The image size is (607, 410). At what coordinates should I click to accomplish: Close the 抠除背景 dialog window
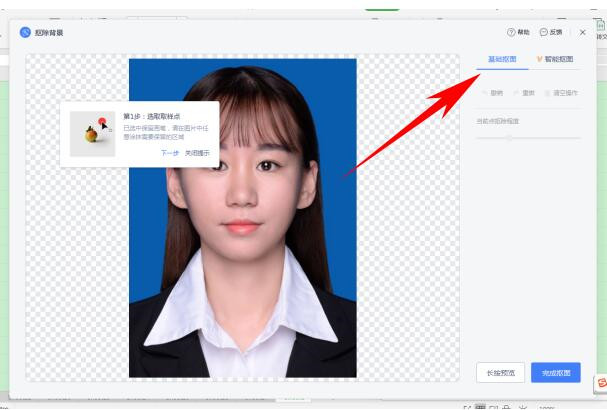point(583,32)
